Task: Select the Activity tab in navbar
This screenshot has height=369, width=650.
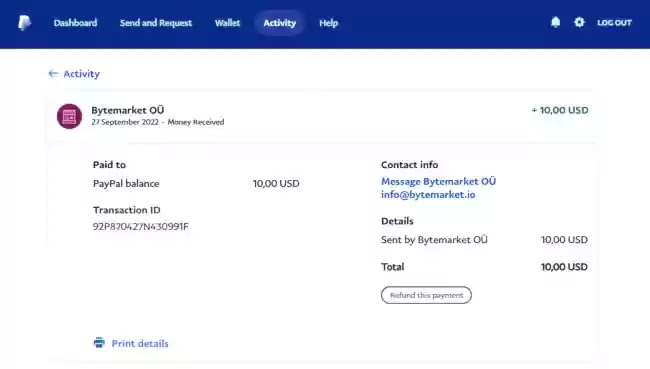Action: (x=280, y=23)
